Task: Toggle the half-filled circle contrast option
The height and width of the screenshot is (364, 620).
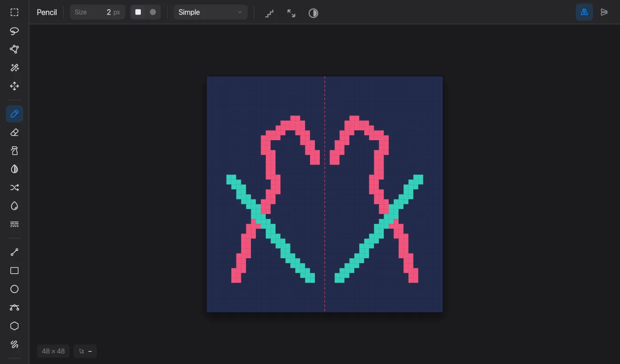Action: [313, 13]
